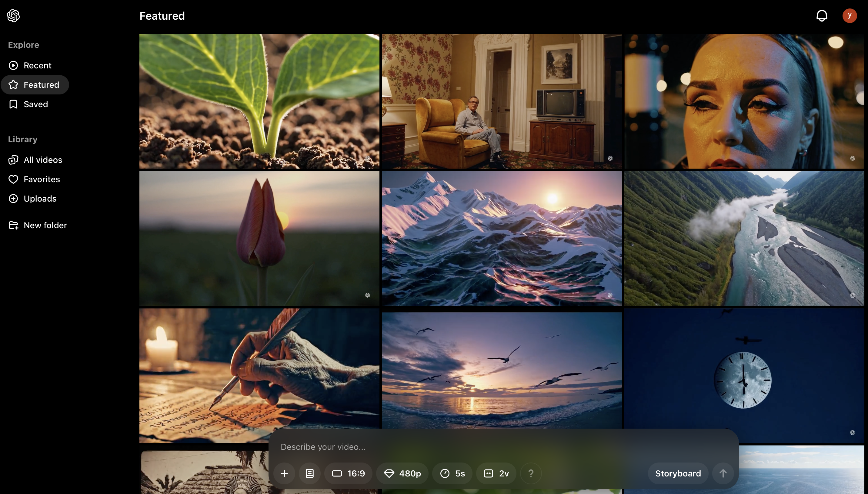Open the 480p resolution dropdown
This screenshot has width=868, height=494.
click(x=402, y=473)
